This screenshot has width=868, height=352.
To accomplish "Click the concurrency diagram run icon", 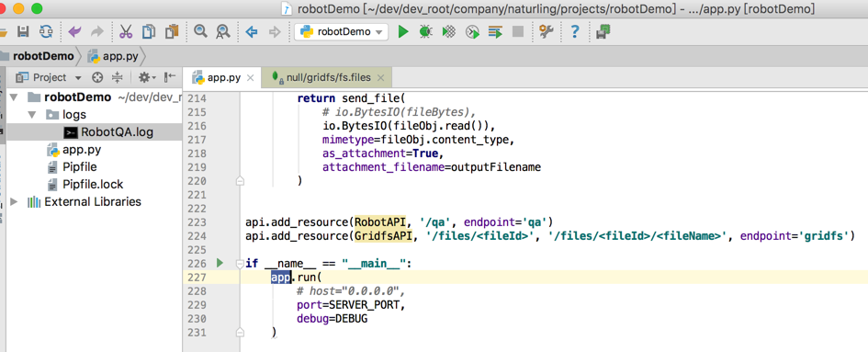I will click(x=495, y=31).
